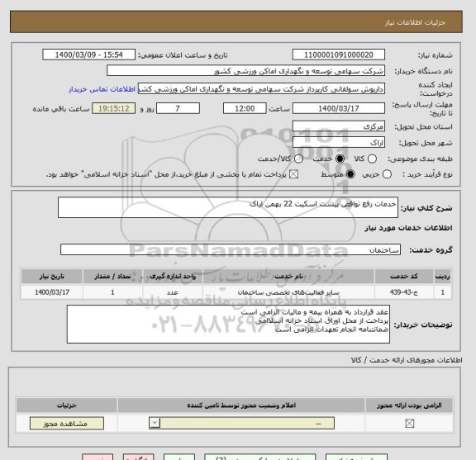
Task: Click the ردیف column header
Action: [x=443, y=277]
